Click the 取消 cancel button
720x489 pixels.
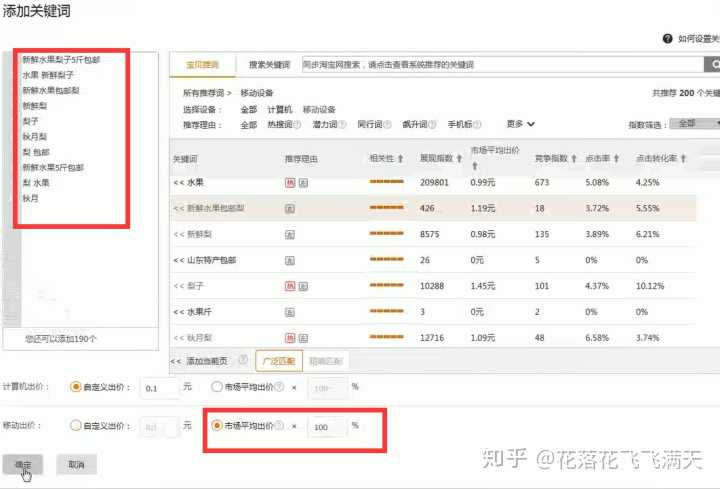(76, 465)
